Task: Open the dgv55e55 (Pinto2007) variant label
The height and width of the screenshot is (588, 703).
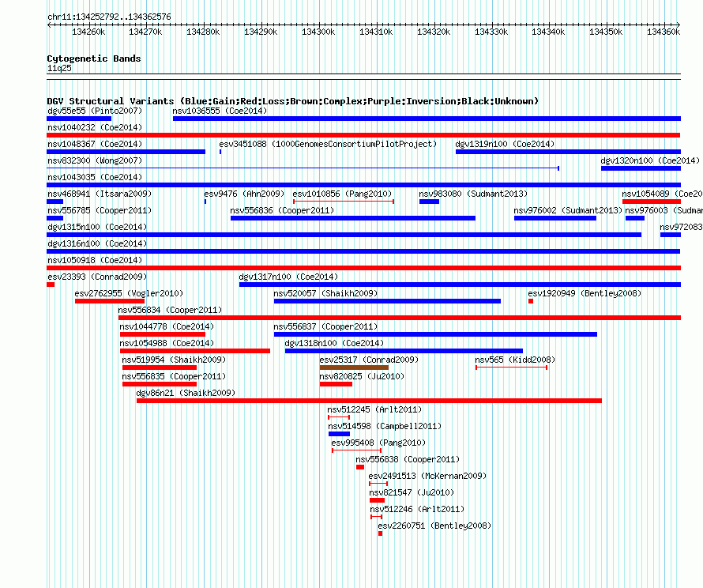Action: (x=95, y=111)
